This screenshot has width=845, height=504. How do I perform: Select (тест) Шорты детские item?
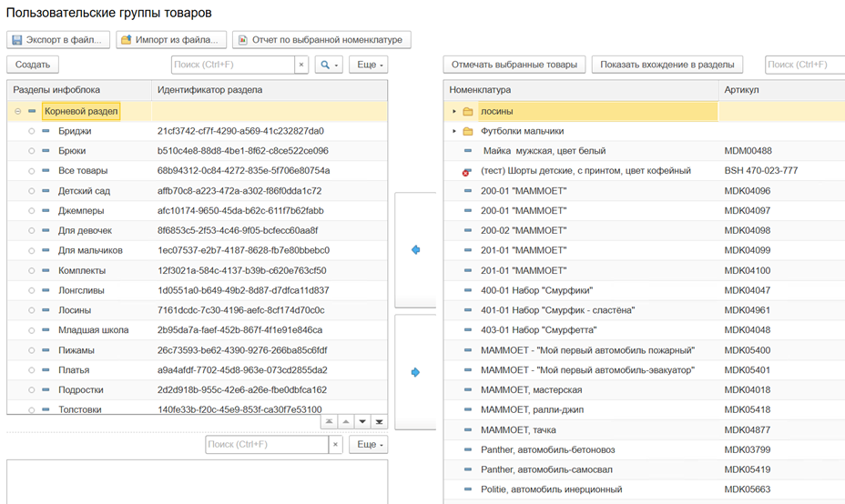point(585,171)
